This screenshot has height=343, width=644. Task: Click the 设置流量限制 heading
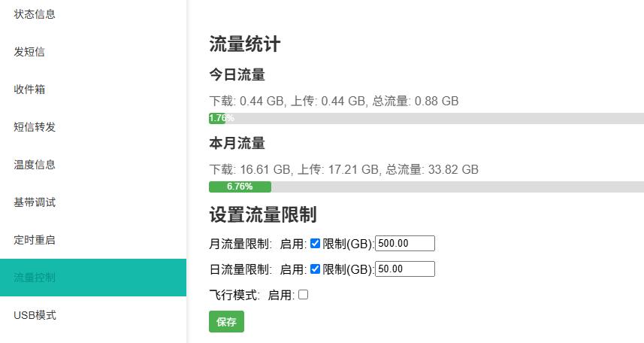263,214
